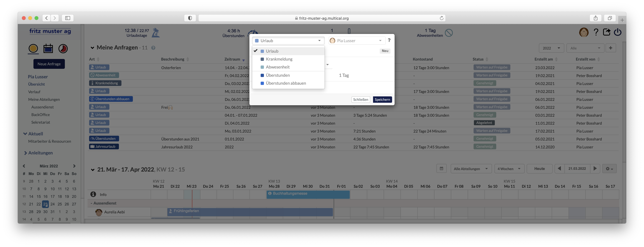Click the Safari reload page icon

click(442, 18)
